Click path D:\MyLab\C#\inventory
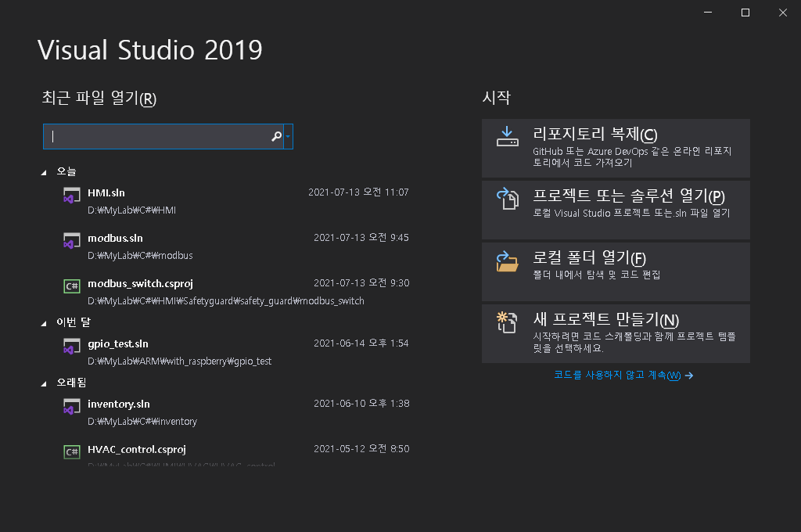The image size is (801, 532). (142, 422)
